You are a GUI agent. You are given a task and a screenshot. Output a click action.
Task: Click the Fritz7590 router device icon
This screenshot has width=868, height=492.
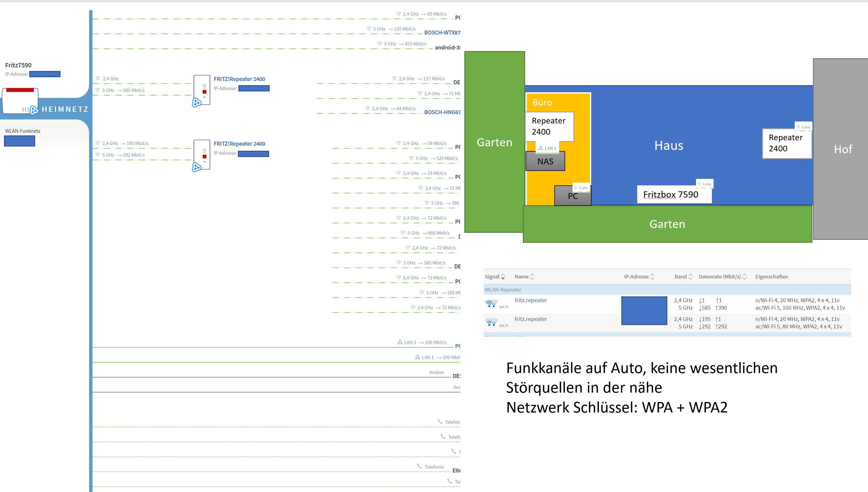pyautogui.click(x=20, y=101)
